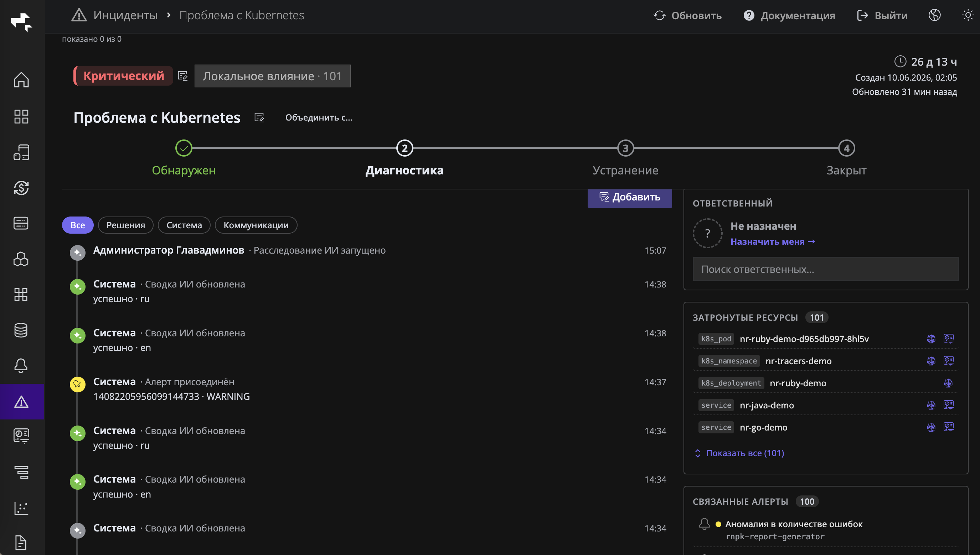The width and height of the screenshot is (980, 555).
Task: Click event Расследование ИИ запущено at 15:07
Action: [x=319, y=250]
